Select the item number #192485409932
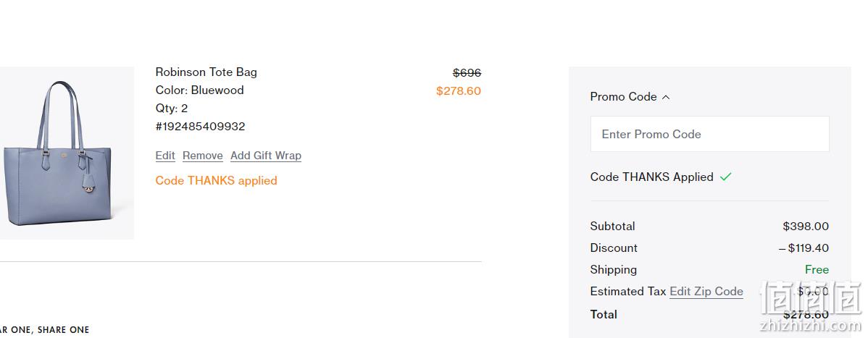 point(201,127)
